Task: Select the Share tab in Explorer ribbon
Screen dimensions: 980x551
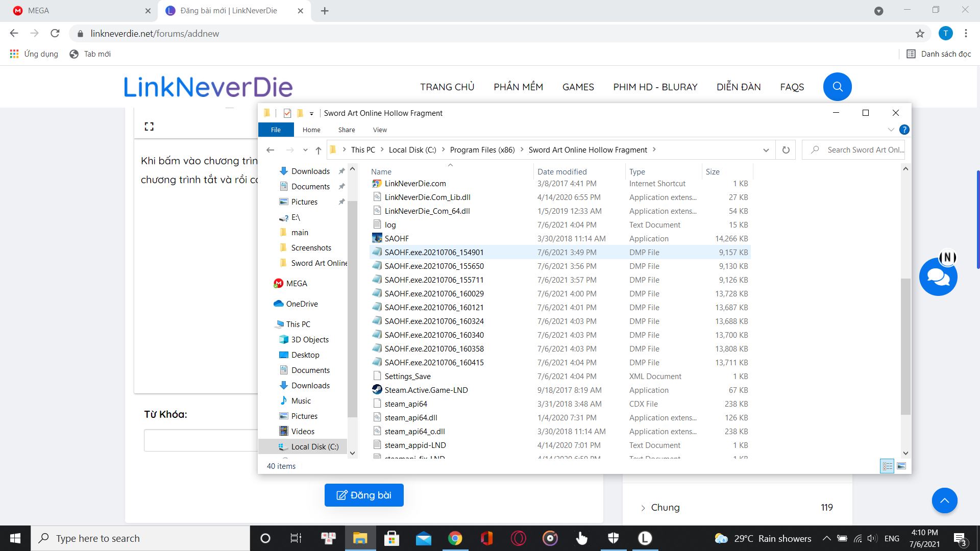Action: (346, 129)
